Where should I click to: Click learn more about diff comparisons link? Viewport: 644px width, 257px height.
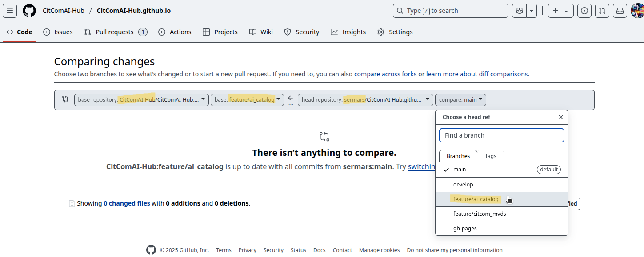click(x=477, y=74)
